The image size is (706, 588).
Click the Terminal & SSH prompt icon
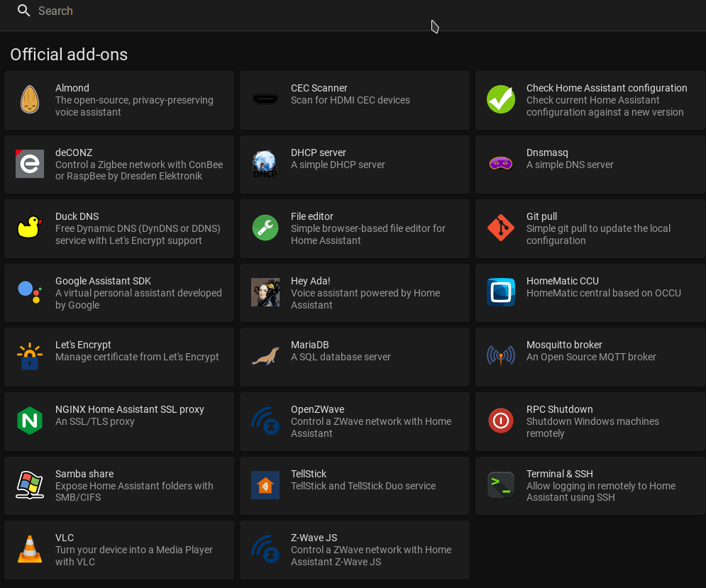(501, 485)
